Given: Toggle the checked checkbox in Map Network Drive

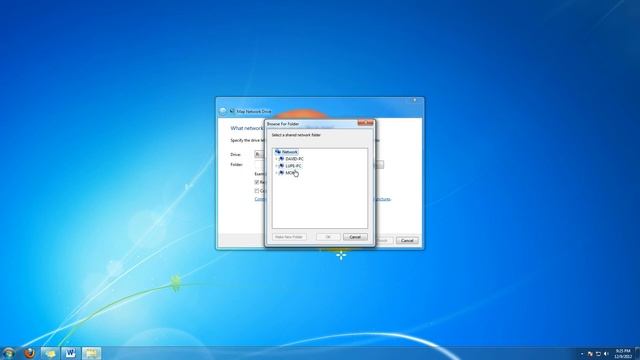Looking at the screenshot, I should 257,182.
